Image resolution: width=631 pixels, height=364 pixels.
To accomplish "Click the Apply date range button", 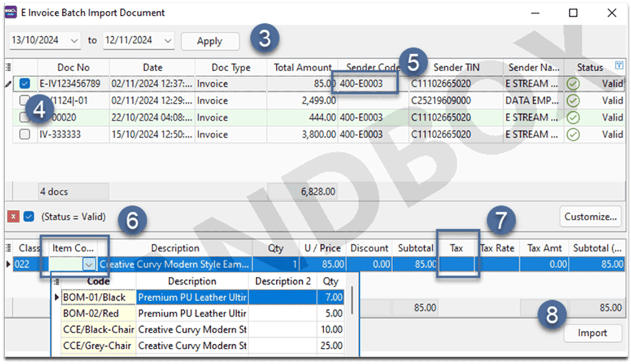I will (x=210, y=41).
